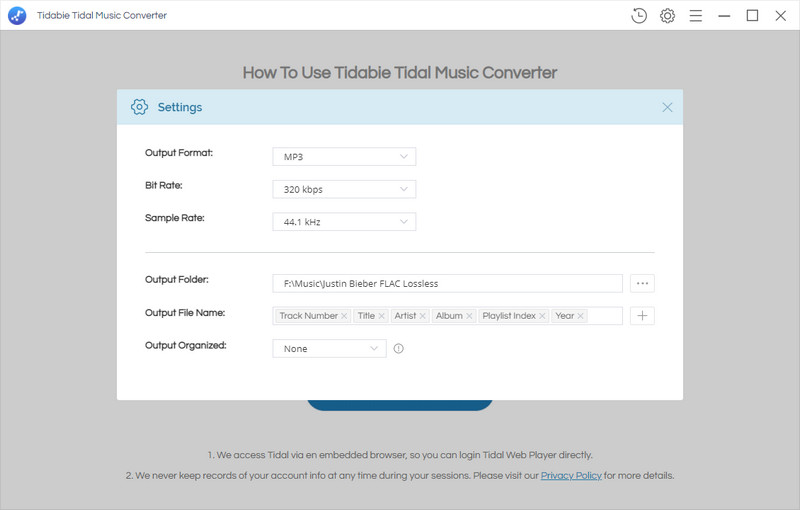Remove the Title tag
This screenshot has width=800, height=510.
(382, 316)
